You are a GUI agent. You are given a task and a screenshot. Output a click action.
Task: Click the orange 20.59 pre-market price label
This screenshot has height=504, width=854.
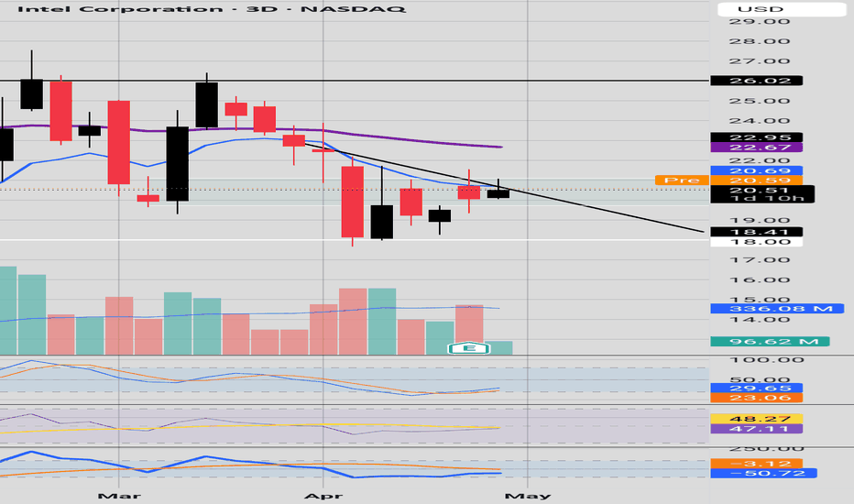[x=756, y=181]
